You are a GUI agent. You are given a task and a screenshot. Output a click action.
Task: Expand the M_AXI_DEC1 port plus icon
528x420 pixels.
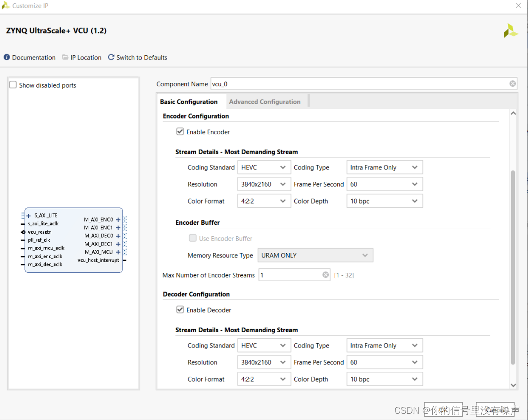click(118, 244)
